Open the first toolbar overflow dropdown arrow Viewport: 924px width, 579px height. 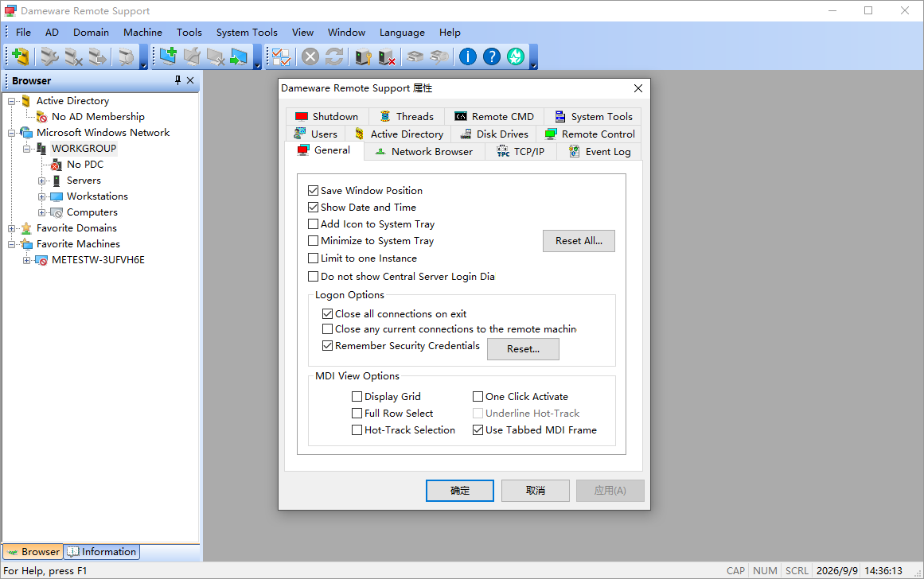point(144,58)
